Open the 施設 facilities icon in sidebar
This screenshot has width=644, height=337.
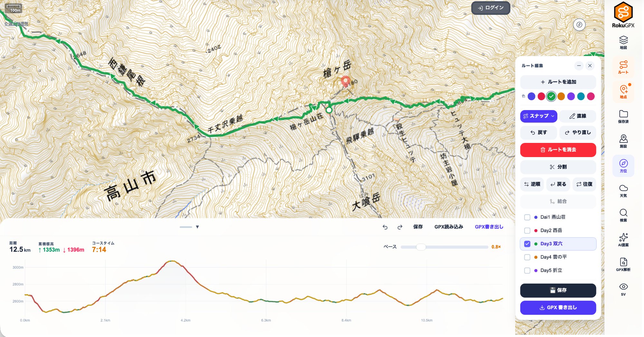click(623, 141)
